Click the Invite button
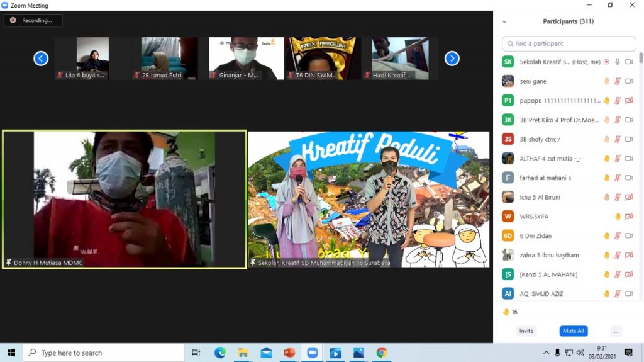The height and width of the screenshot is (362, 644). pyautogui.click(x=526, y=331)
